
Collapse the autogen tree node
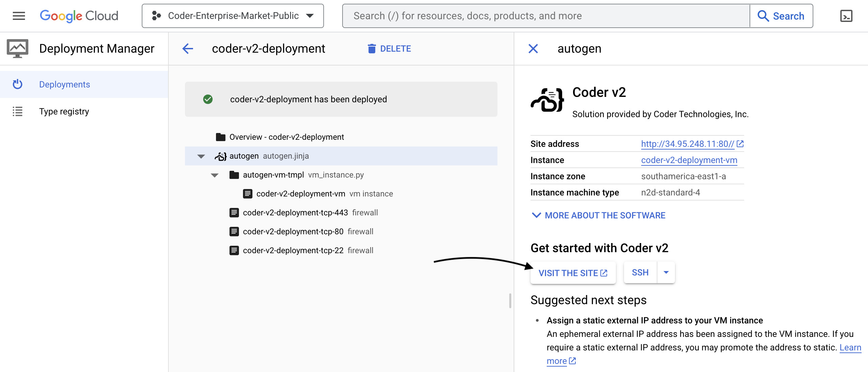pos(201,156)
